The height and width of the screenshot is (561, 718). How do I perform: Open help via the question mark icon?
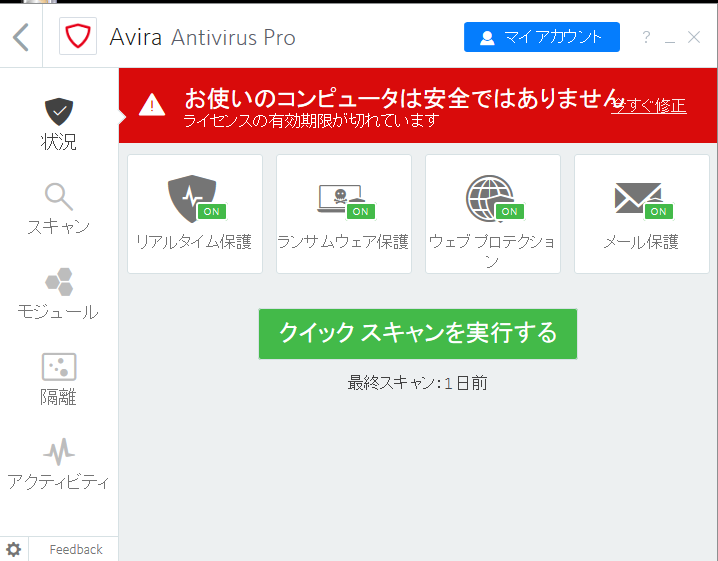pyautogui.click(x=646, y=37)
